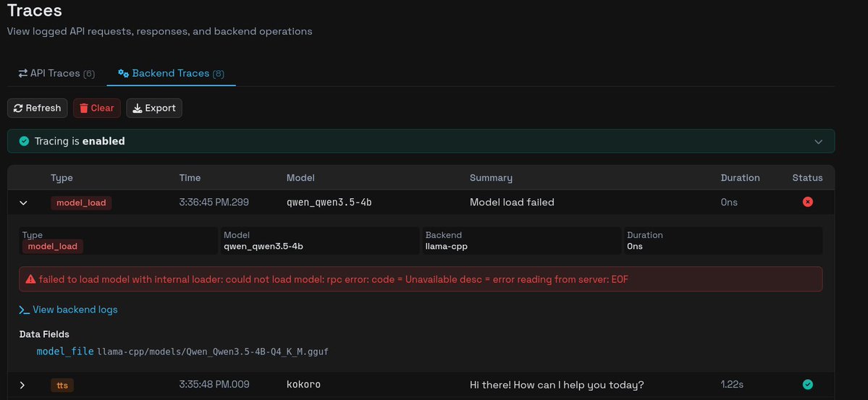Screen dimensions: 868x400
Task: Switch to the API Traces tab
Action: [56, 73]
